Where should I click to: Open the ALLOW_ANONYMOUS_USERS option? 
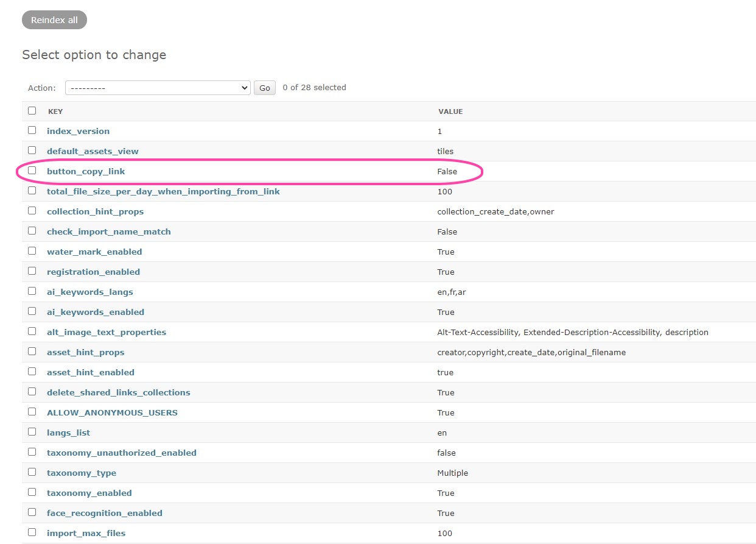pos(112,412)
